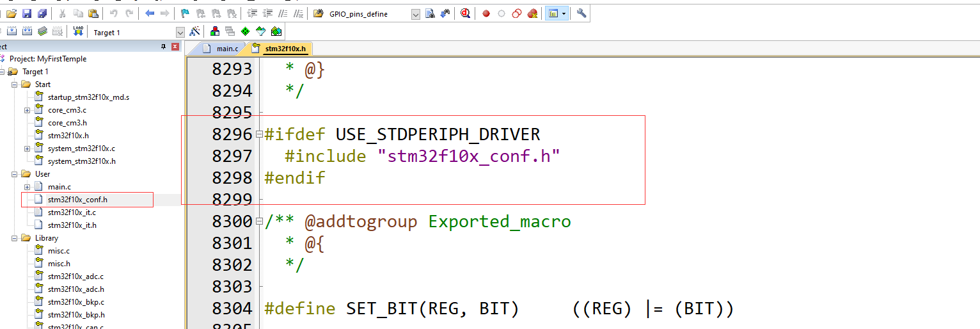
Task: Click the Rebuild all target files icon
Action: [x=27, y=31]
